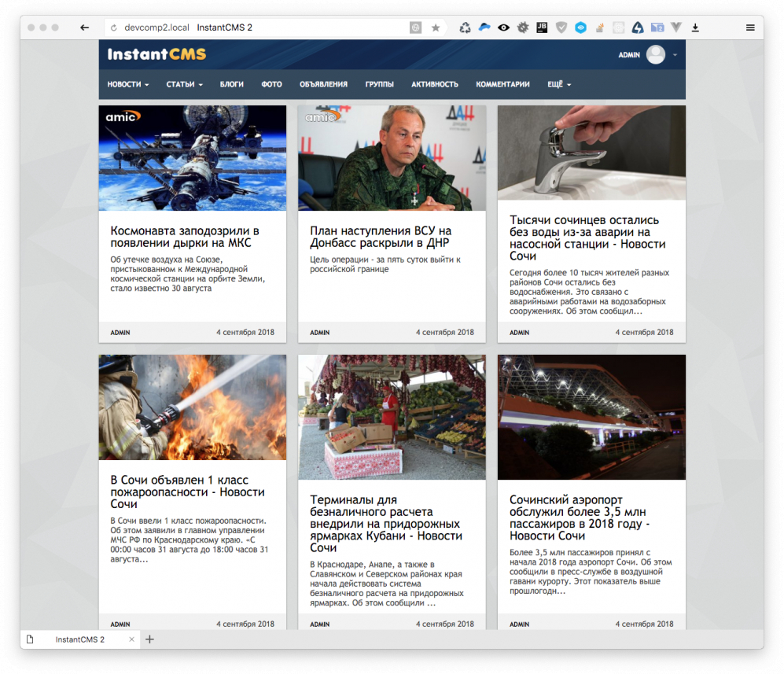This screenshot has height=674, width=784.
Task: Click teaser 'Более 3,5 млн пассажиров принял'
Action: coord(591,572)
